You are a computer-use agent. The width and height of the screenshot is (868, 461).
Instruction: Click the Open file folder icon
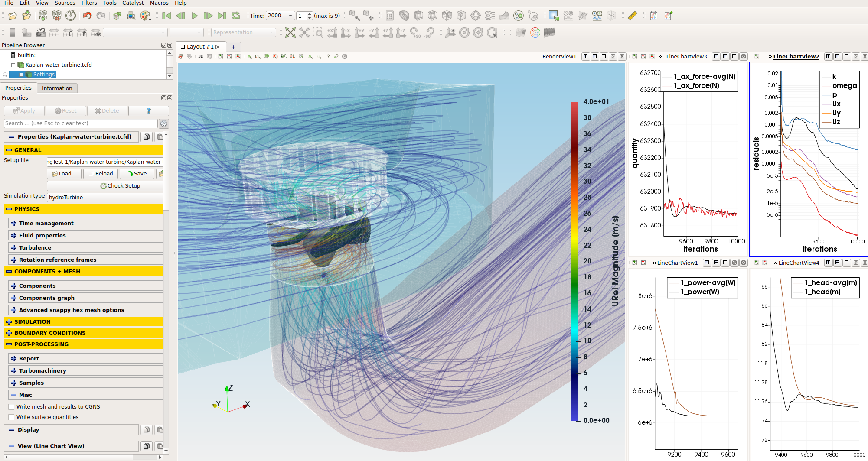(13, 16)
